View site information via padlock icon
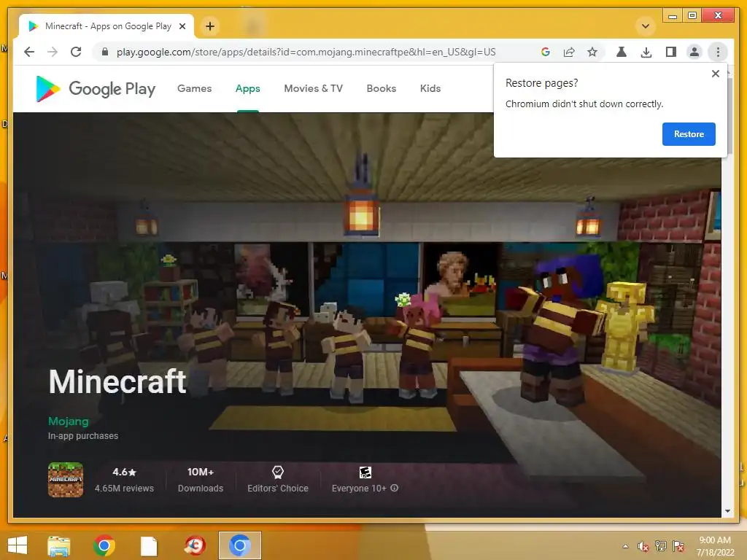Screen dimensions: 747x560 105,52
